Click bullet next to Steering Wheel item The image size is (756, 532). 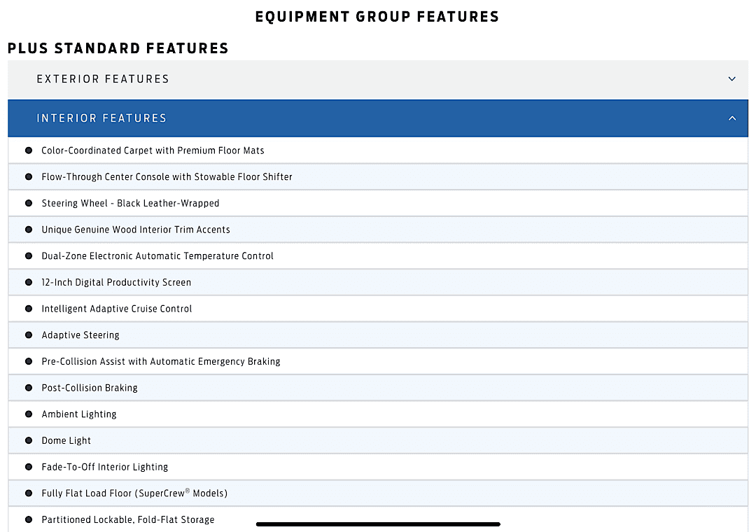point(29,203)
